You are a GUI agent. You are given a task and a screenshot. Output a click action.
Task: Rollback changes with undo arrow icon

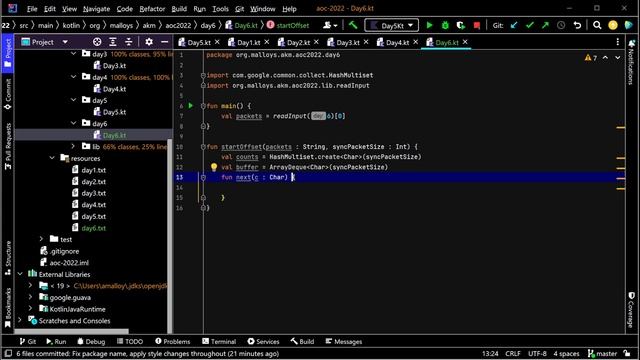tap(577, 25)
